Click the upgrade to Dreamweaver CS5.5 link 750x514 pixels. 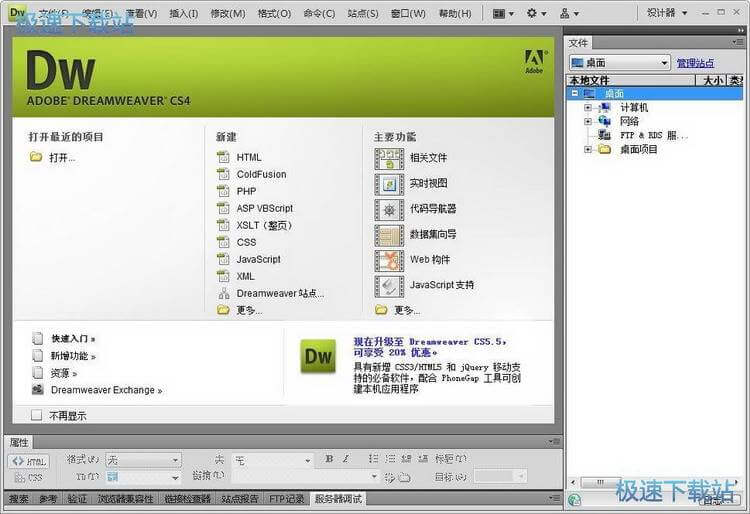(430, 347)
